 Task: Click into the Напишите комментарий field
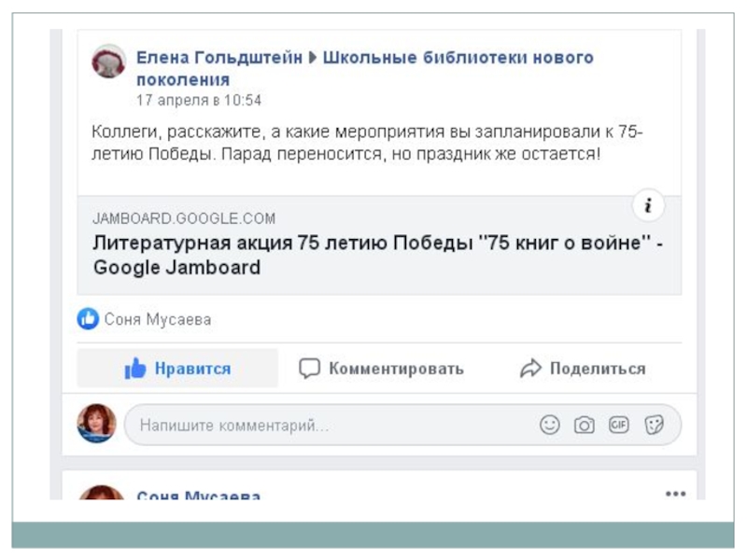coord(327,427)
